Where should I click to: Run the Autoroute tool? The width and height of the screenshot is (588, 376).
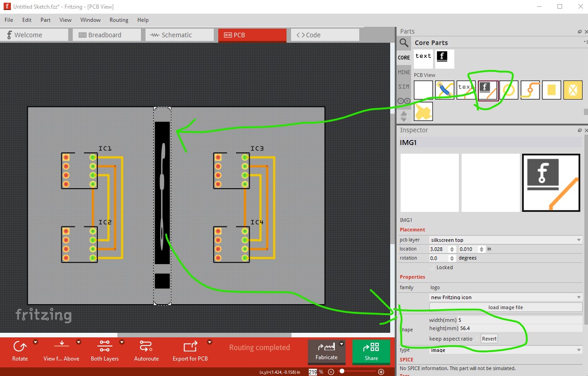[x=146, y=347]
